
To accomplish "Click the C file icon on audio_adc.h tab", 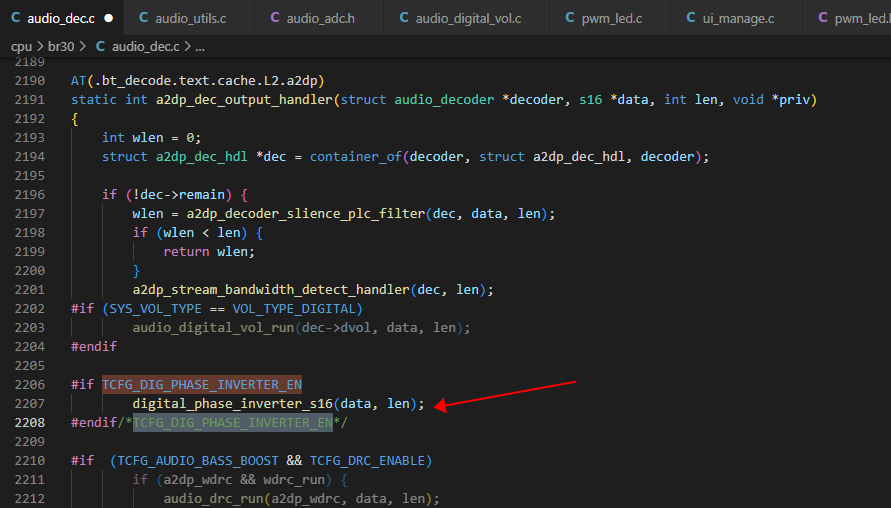I will click(275, 18).
